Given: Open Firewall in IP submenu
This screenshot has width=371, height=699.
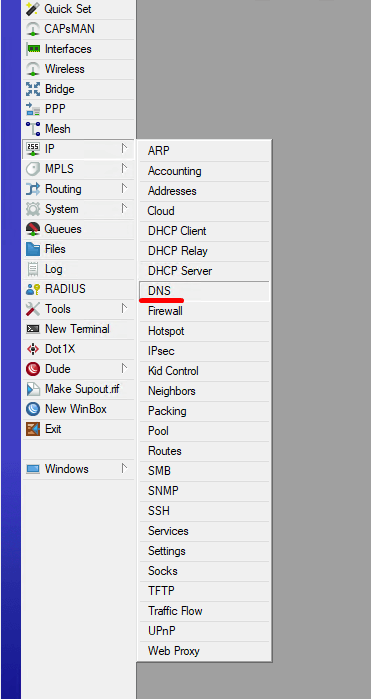Looking at the screenshot, I should coord(205,311).
